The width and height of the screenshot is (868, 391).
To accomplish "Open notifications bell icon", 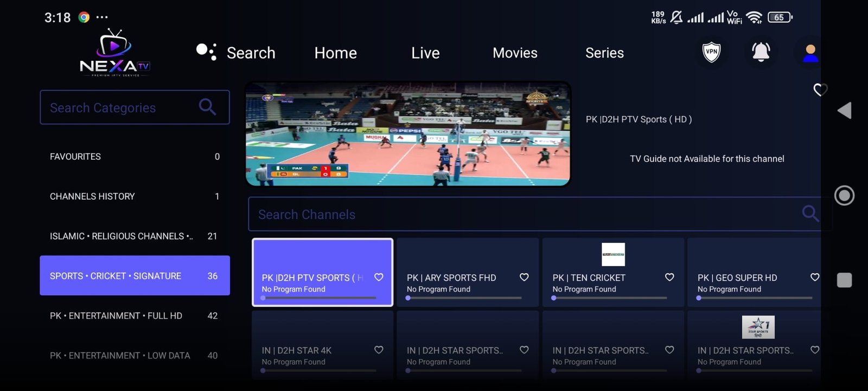I will point(761,52).
